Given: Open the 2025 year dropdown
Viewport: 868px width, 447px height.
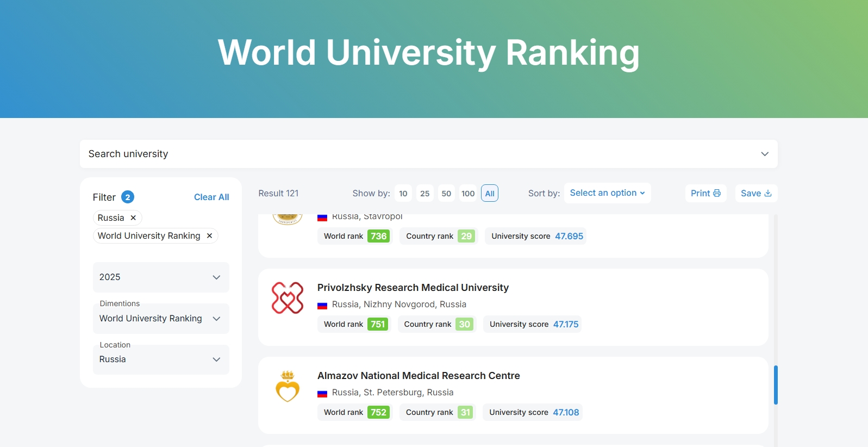Looking at the screenshot, I should pyautogui.click(x=161, y=277).
